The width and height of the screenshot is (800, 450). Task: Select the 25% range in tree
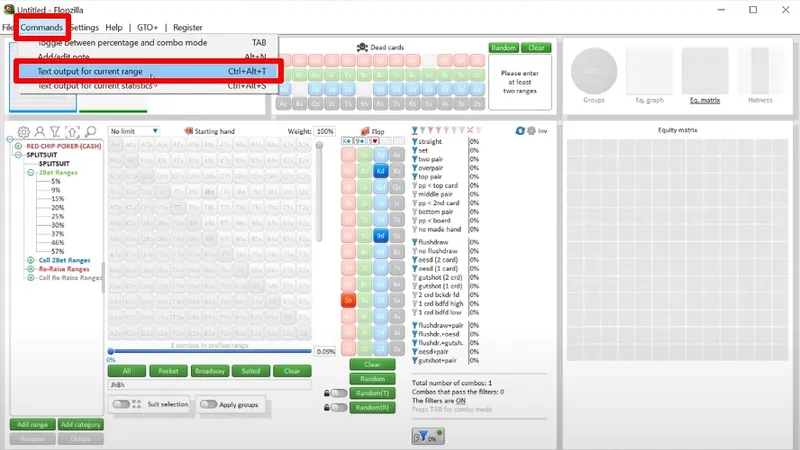58,216
